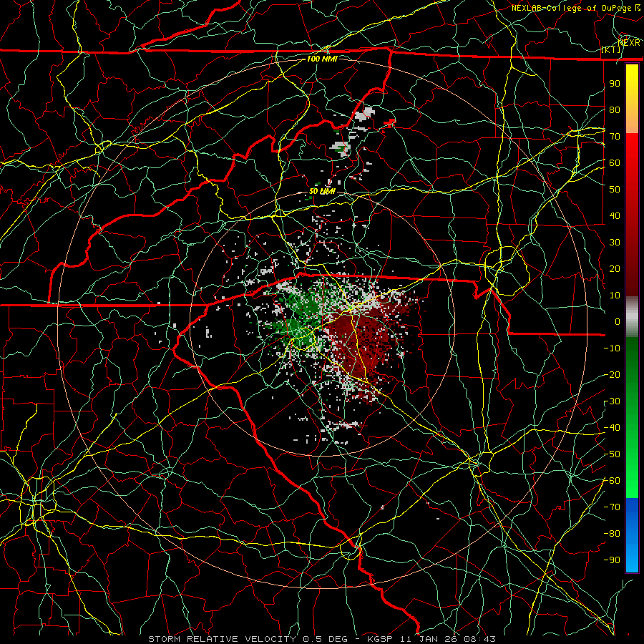Click the [KT] units label above the scale
This screenshot has height=644, width=644.
(x=611, y=49)
